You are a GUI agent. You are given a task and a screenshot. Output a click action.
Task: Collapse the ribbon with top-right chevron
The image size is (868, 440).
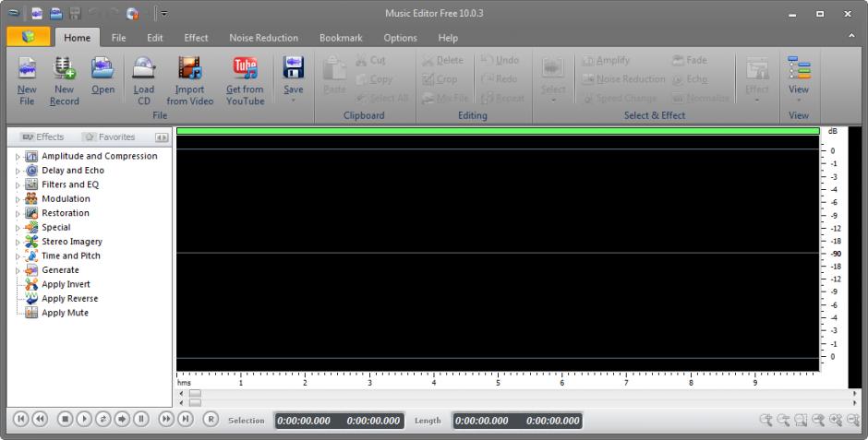point(850,35)
